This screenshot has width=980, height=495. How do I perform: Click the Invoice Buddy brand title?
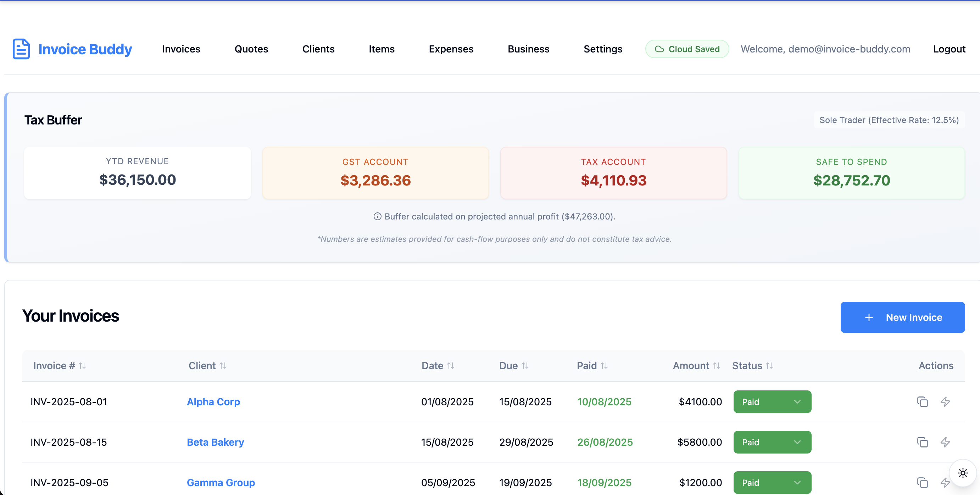tap(85, 49)
